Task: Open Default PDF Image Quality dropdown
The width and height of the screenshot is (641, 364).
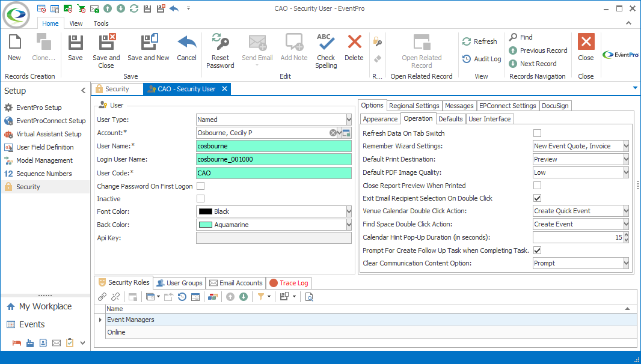Action: [x=626, y=172]
